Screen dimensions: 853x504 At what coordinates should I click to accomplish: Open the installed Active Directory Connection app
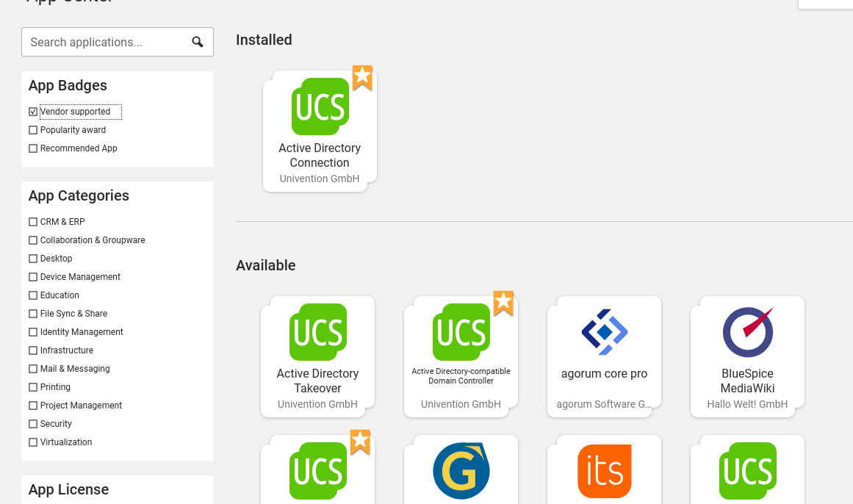(x=320, y=131)
